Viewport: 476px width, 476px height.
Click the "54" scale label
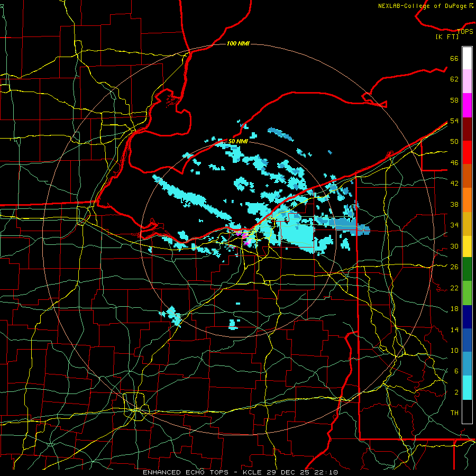[x=454, y=121]
